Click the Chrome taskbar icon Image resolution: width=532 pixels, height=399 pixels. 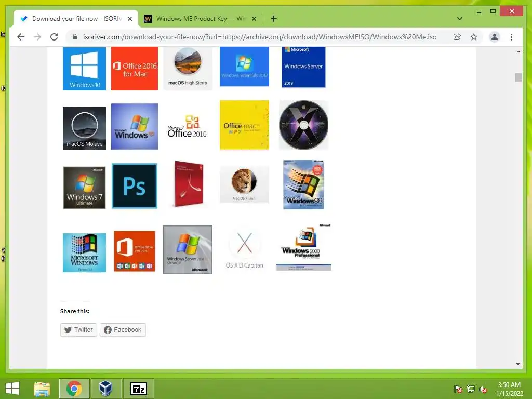click(x=74, y=389)
